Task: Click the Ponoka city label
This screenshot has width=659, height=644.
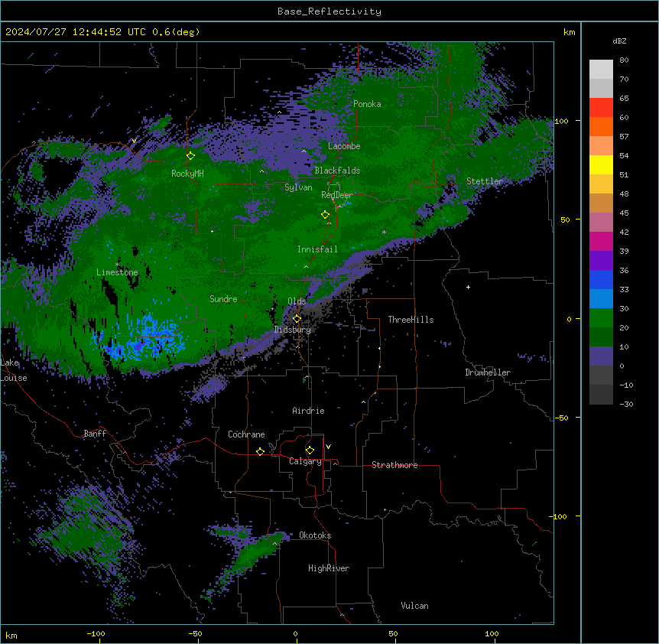Action: pos(367,104)
